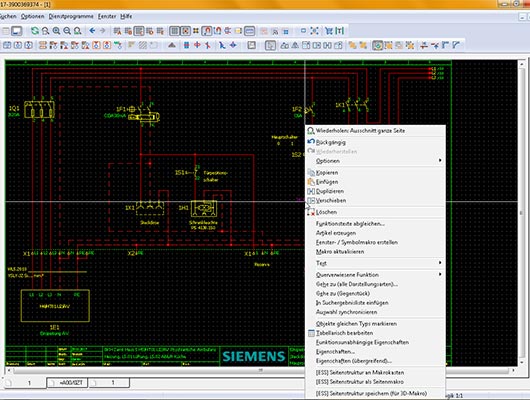Choose Rückgängig from the context menu
Viewport: 530px width, 400px height.
[375, 142]
